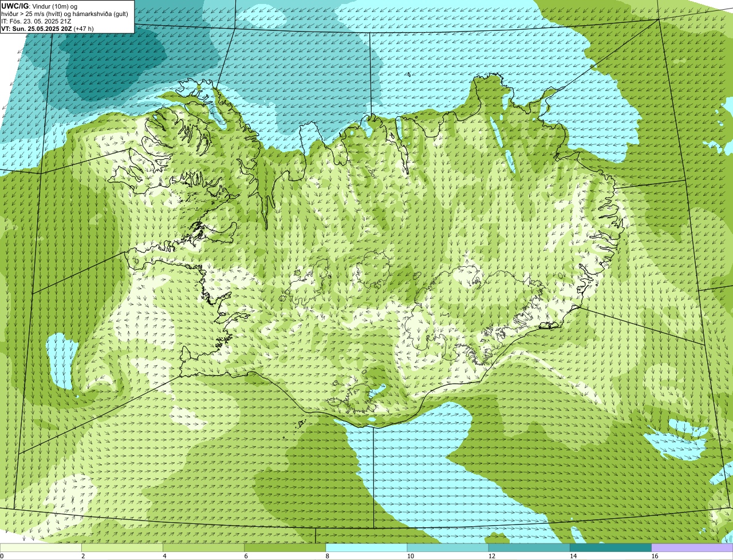This screenshot has height=560, width=733.
Task: Click the line "hviður > 25 m/s (hvítt) og hámarkshviða (gult)"
Action: click(65, 14)
